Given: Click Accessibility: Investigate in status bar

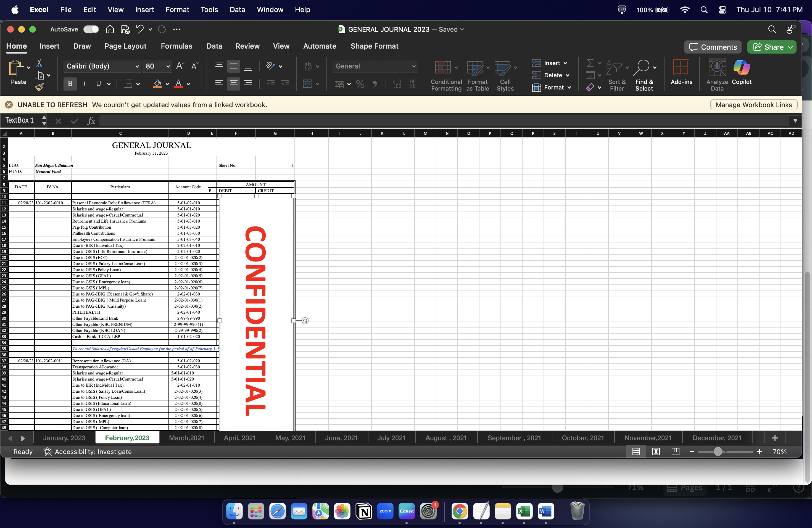Looking at the screenshot, I should pyautogui.click(x=88, y=452).
